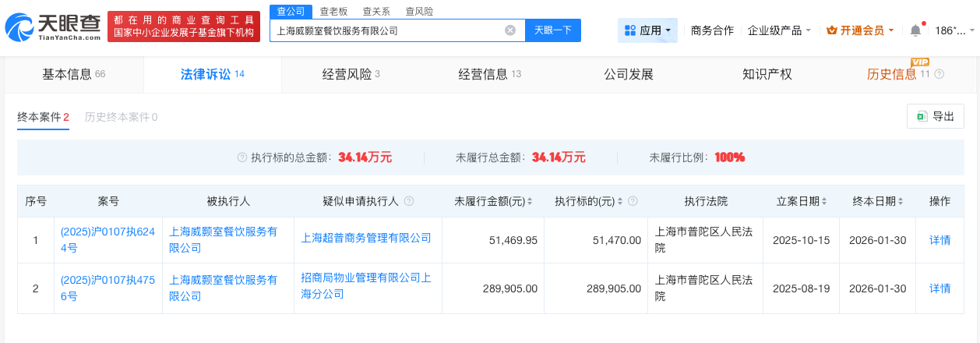The height and width of the screenshot is (343, 980).
Task: Click court name cell in row 1
Action: coord(705,240)
